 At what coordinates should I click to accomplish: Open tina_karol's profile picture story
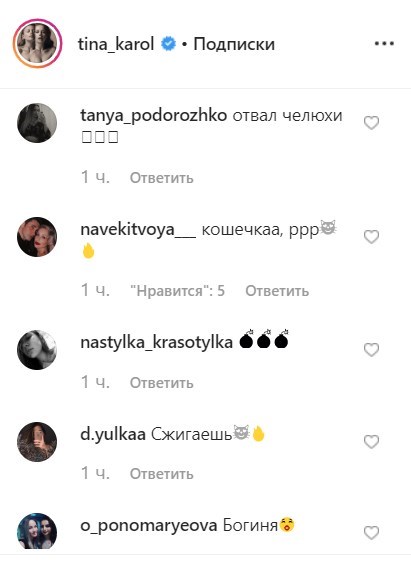[x=37, y=44]
